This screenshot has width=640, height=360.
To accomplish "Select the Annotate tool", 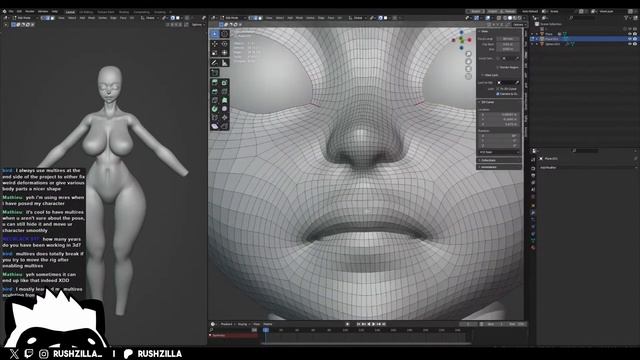I will click(215, 63).
